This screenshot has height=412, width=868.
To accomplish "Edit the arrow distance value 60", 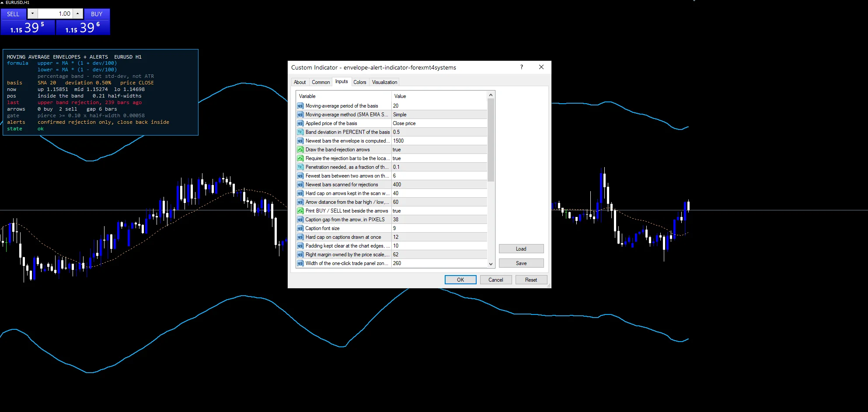I will tap(439, 202).
